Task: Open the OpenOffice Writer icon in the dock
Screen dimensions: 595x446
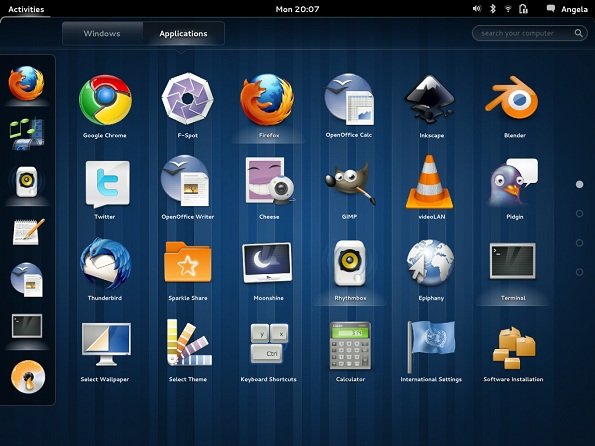Action: pyautogui.click(x=27, y=280)
